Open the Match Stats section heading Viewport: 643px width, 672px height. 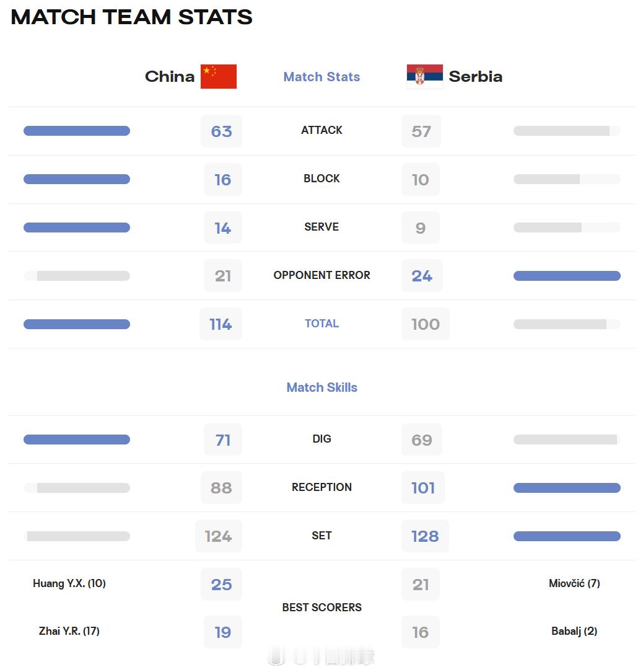point(321,77)
